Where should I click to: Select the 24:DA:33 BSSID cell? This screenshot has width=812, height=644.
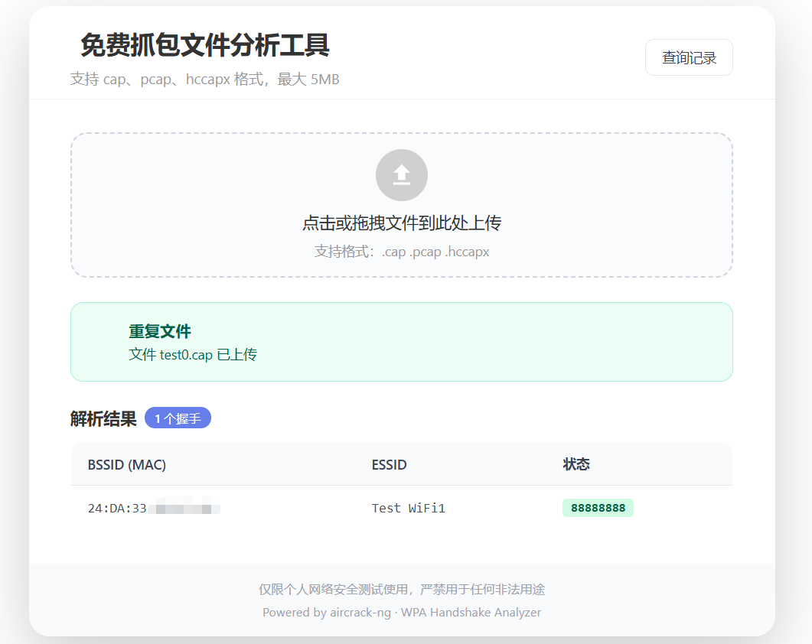[154, 509]
